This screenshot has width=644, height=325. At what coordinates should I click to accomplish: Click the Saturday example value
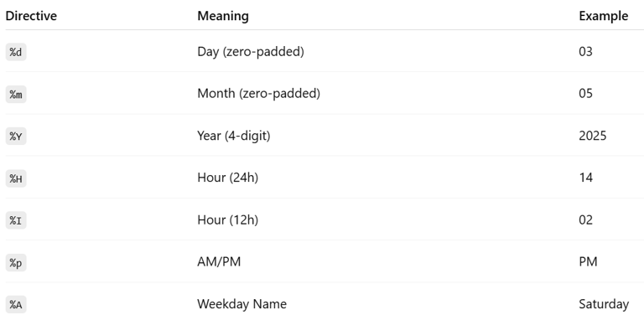pyautogui.click(x=604, y=304)
